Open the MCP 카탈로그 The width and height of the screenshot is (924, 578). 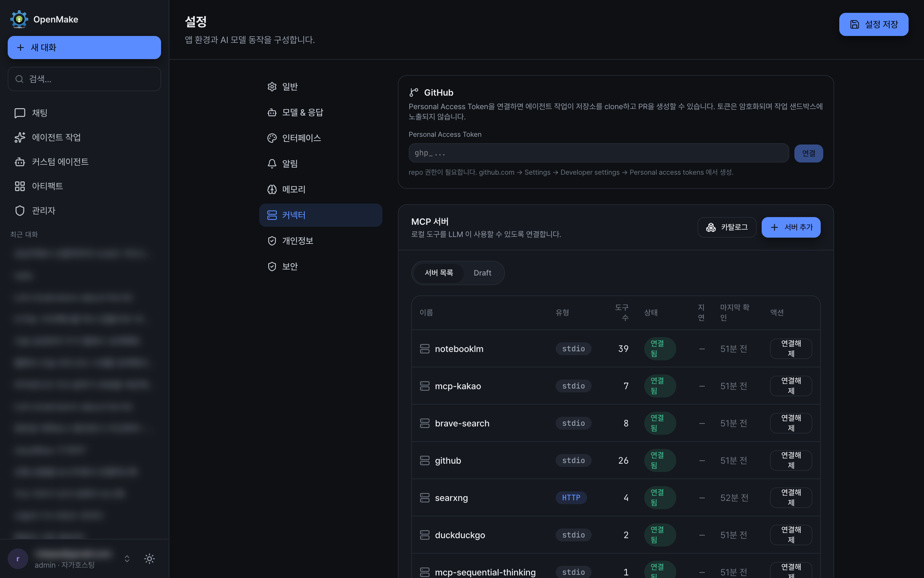tap(727, 227)
